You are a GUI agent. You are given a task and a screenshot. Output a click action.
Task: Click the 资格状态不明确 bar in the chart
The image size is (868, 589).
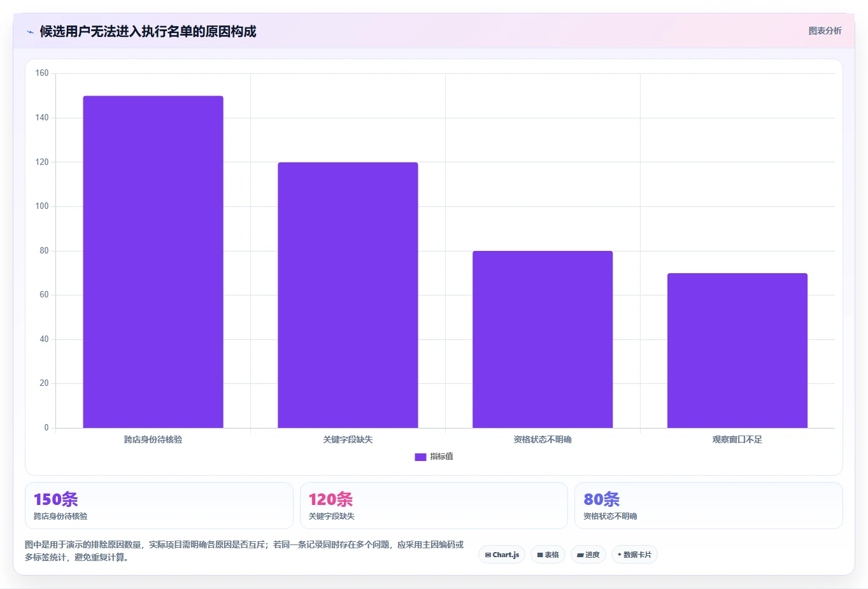click(543, 339)
